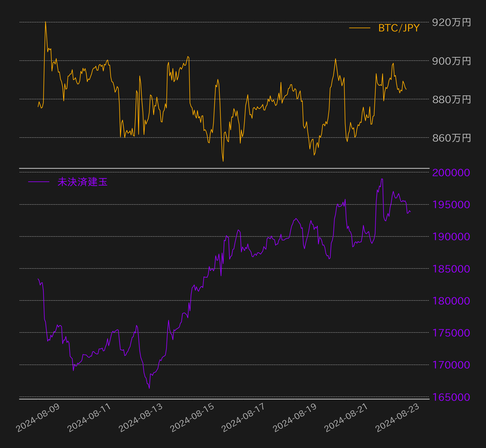Click the 900万円 y-axis label
Image resolution: width=486 pixels, height=448 pixels.
click(451, 61)
